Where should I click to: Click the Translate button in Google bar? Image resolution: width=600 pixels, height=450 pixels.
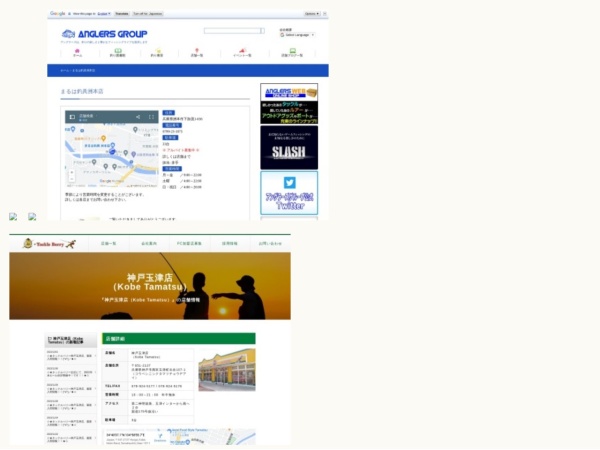[122, 14]
